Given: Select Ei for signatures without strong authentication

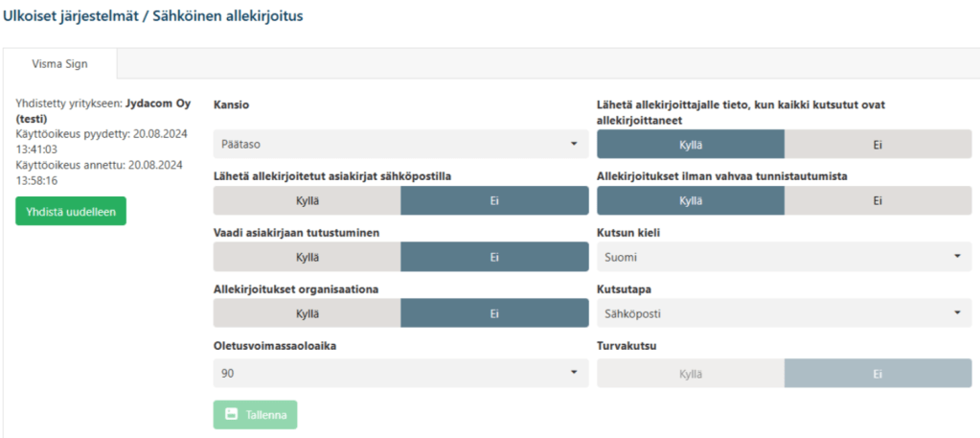Looking at the screenshot, I should pos(878,201).
